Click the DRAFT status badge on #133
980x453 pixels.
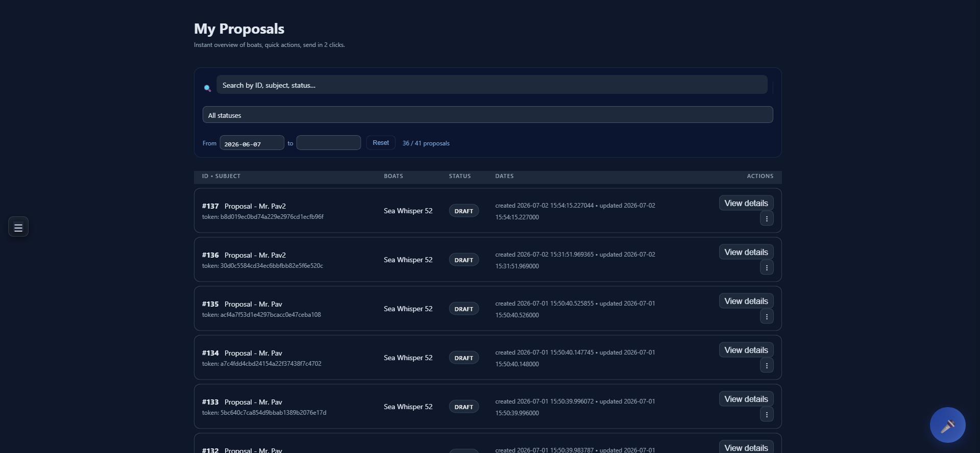[x=463, y=407]
